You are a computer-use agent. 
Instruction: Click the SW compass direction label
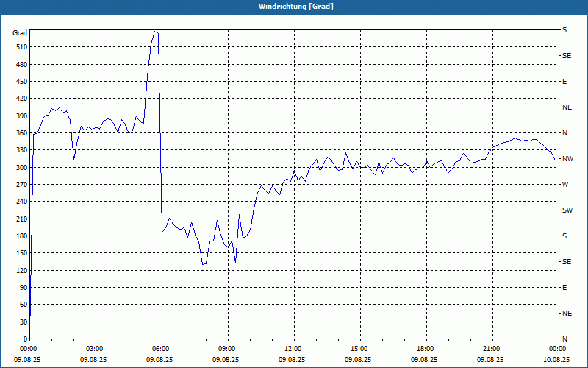pyautogui.click(x=567, y=210)
